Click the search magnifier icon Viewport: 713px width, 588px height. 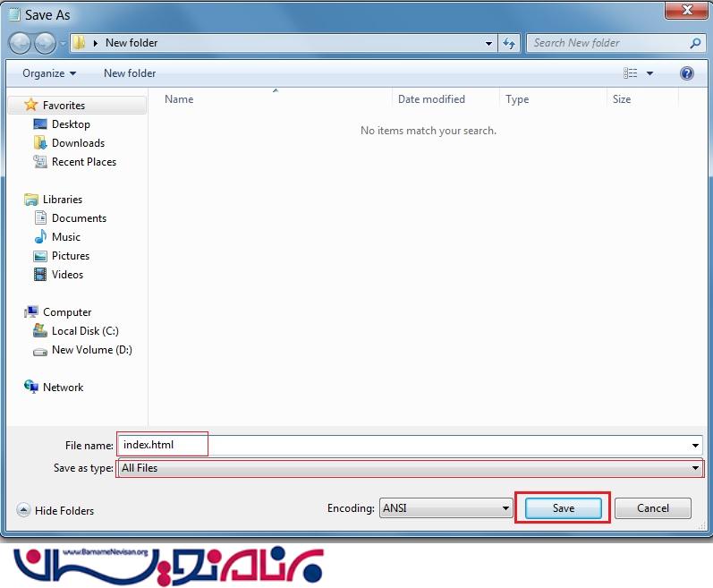pos(695,43)
